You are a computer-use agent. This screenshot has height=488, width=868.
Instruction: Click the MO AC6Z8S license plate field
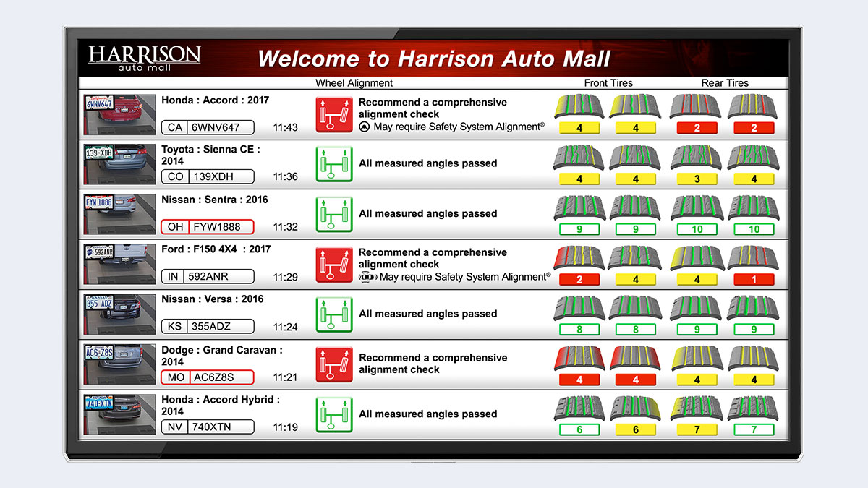(208, 377)
